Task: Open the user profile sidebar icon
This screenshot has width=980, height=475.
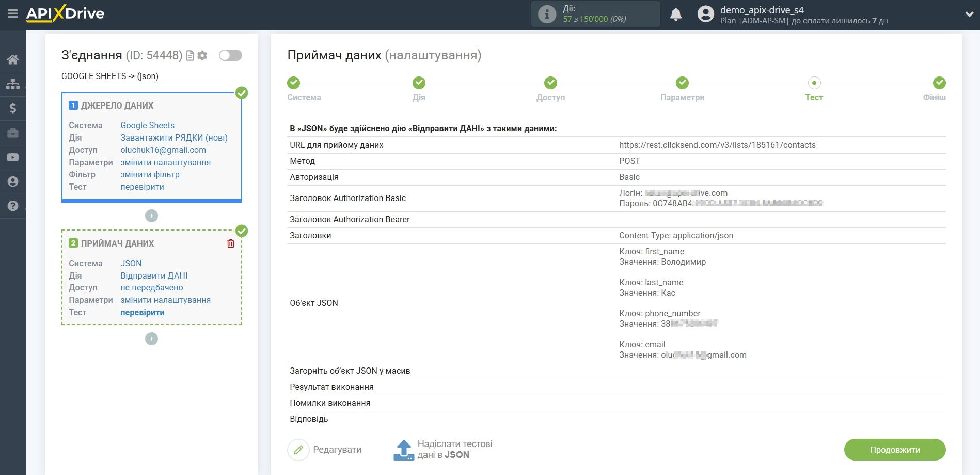Action: coord(13,181)
